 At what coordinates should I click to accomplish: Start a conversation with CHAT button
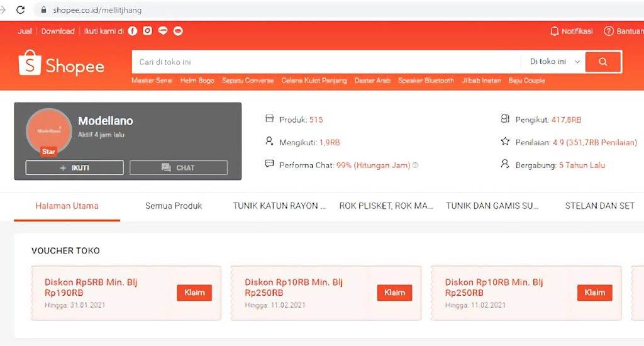[179, 168]
